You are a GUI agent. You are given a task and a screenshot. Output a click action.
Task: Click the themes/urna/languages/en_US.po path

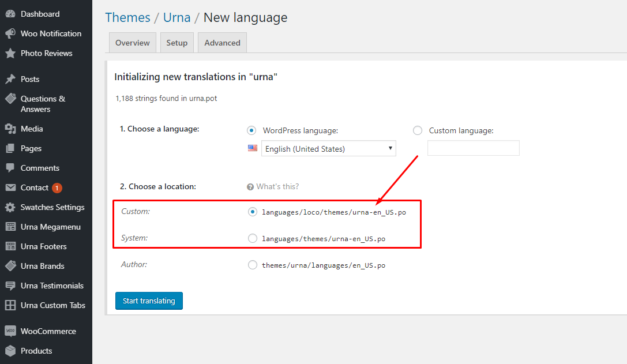coord(324,265)
